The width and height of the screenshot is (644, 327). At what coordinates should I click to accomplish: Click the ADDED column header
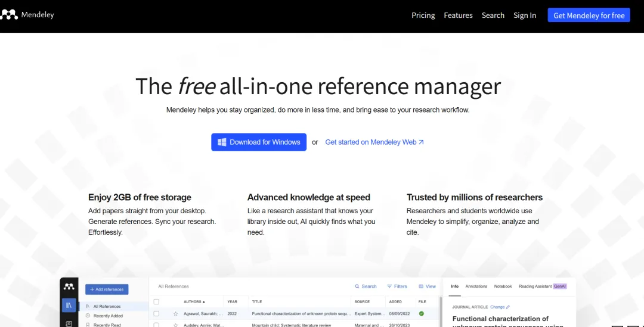(x=395, y=301)
